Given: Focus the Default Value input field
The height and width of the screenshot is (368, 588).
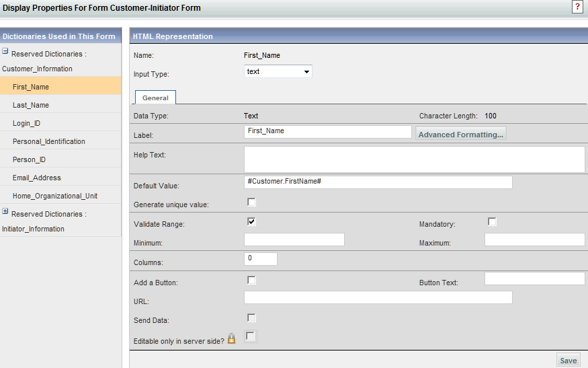Looking at the screenshot, I should [x=378, y=182].
